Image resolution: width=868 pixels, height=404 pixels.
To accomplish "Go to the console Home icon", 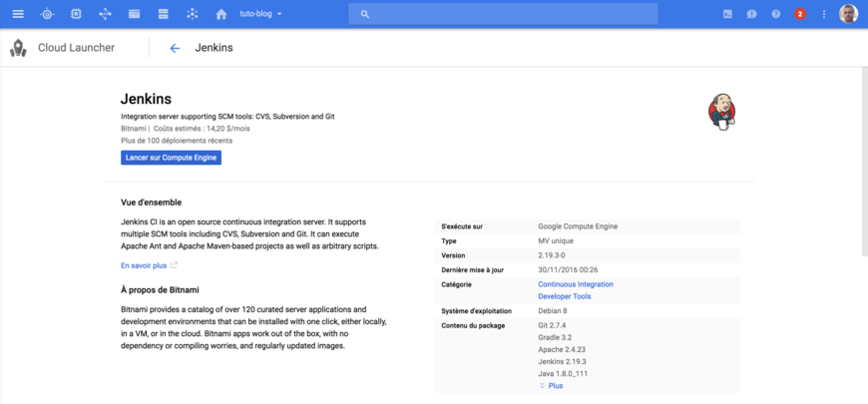I will (x=221, y=14).
